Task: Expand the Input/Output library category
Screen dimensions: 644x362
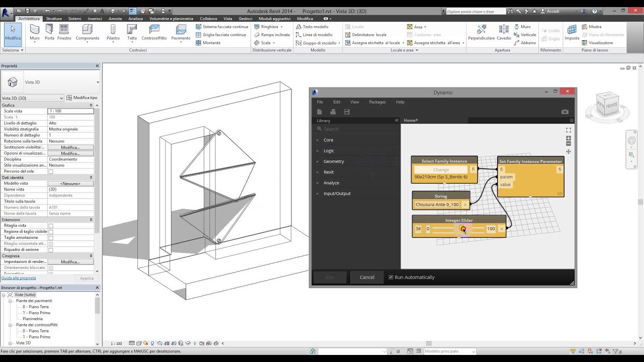Action: pyautogui.click(x=337, y=194)
